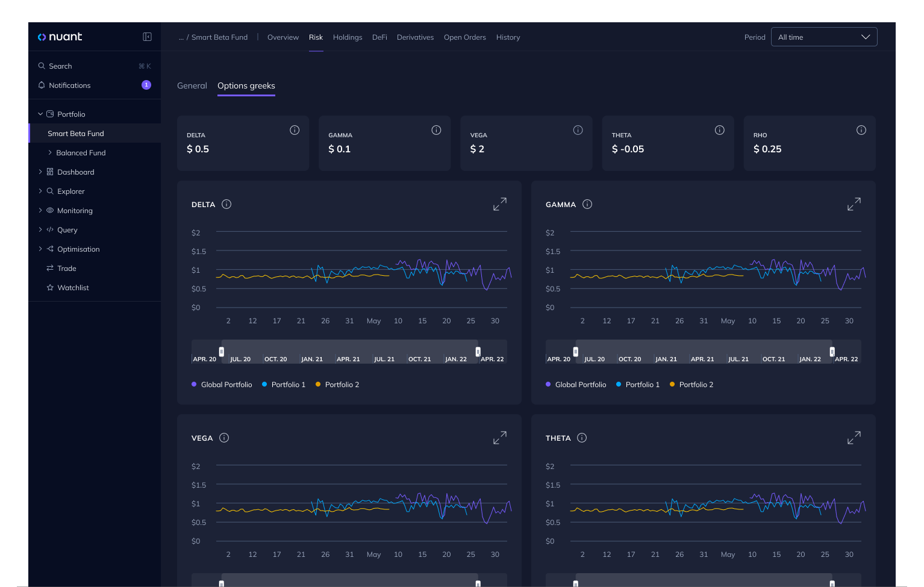Switch to the General sub-tab

tap(192, 85)
